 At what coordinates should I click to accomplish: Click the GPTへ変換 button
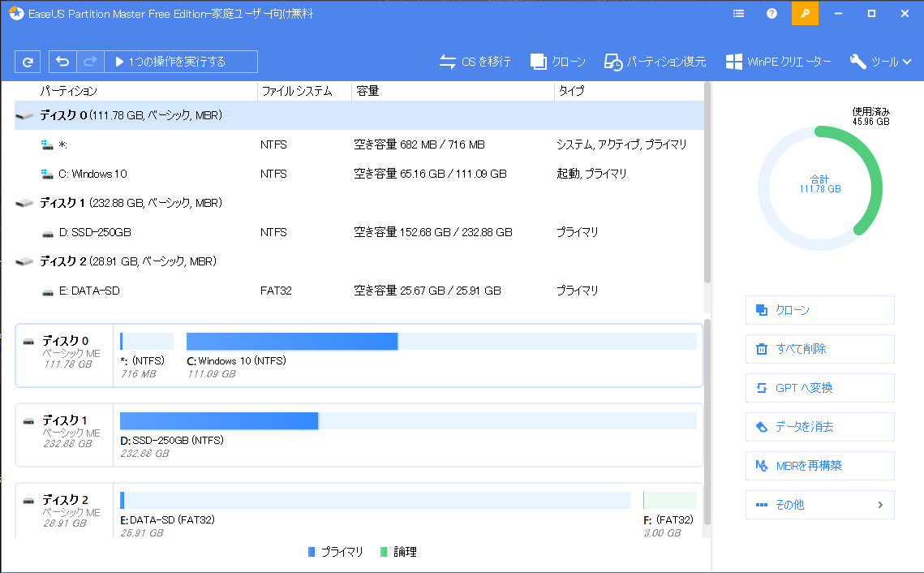[819, 388]
